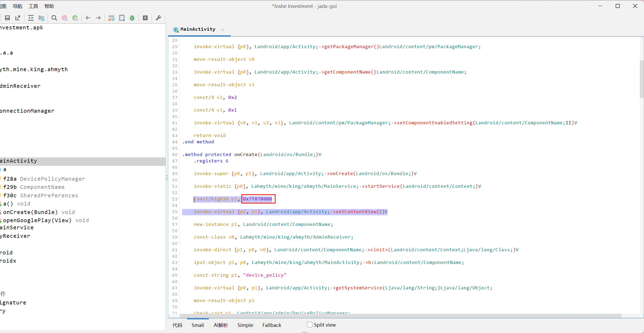
Task: Select openGooglePlay(View) in class tree
Action: tap(37, 220)
